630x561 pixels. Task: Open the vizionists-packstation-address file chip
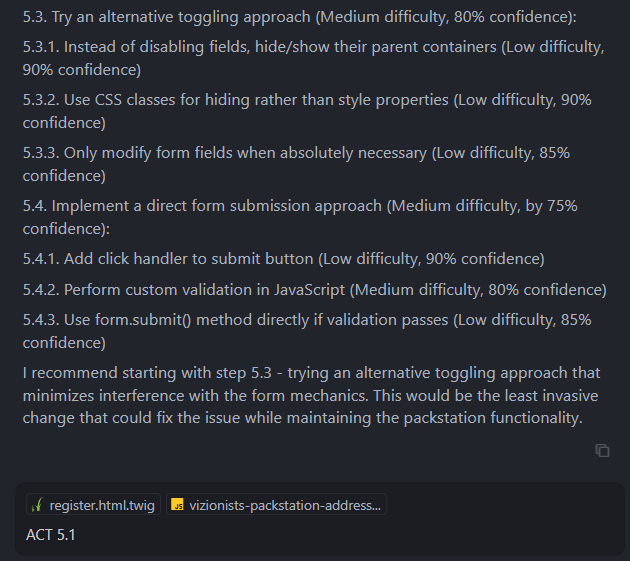[276, 504]
